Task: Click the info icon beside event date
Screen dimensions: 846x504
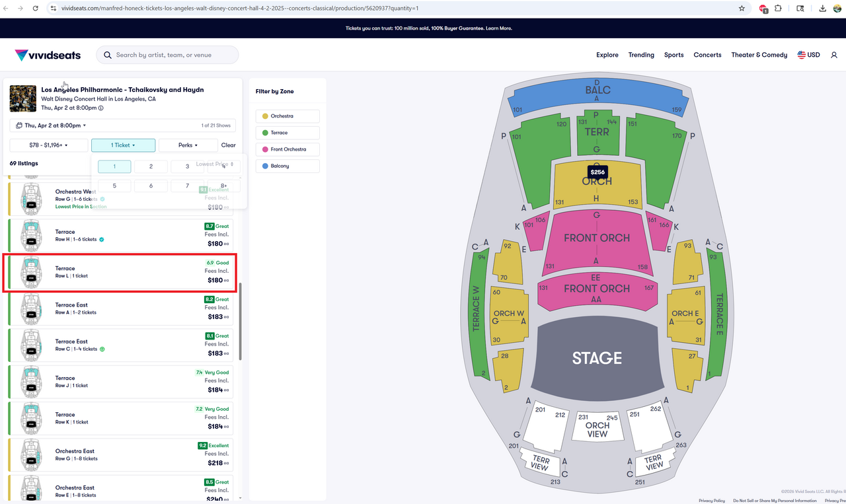Action: click(100, 108)
